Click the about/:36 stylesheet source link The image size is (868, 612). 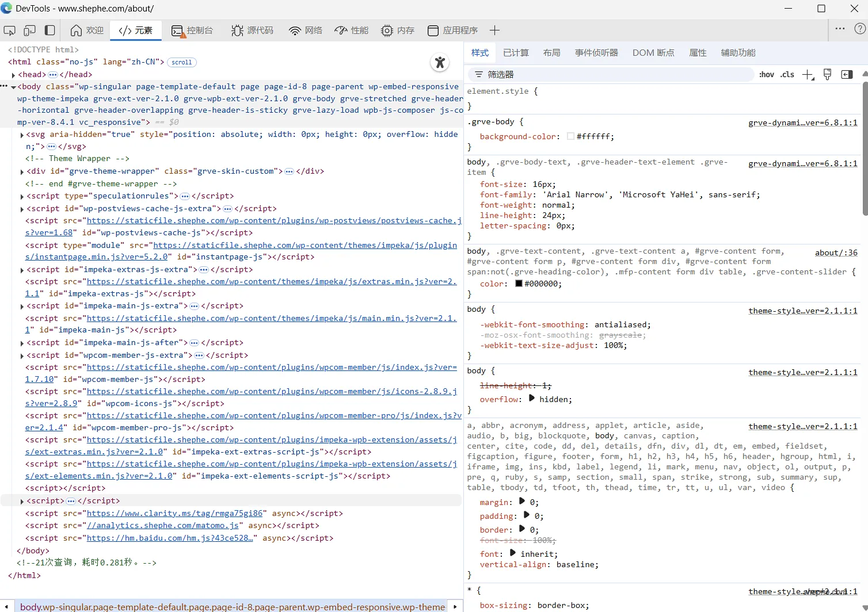click(836, 253)
